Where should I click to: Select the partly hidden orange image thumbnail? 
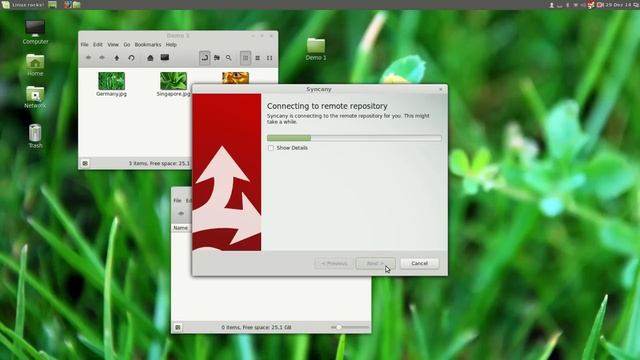(x=236, y=78)
